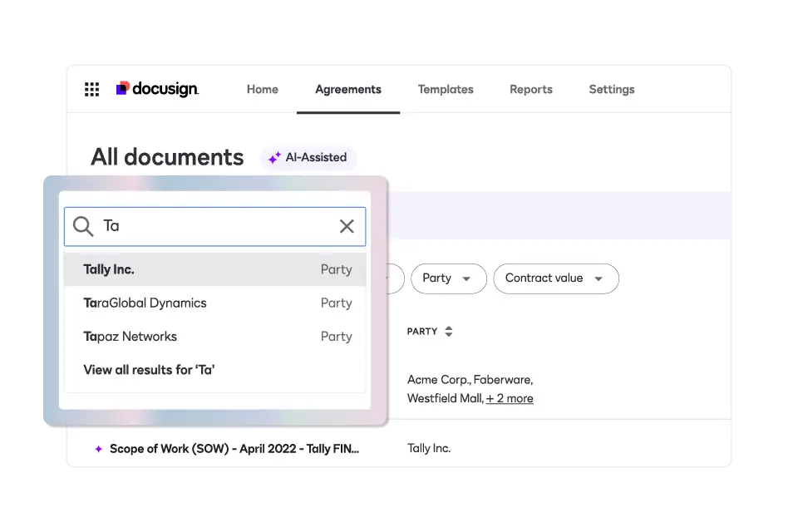This screenshot has width=798, height=532.
Task: Open the Settings tab
Action: pos(611,90)
